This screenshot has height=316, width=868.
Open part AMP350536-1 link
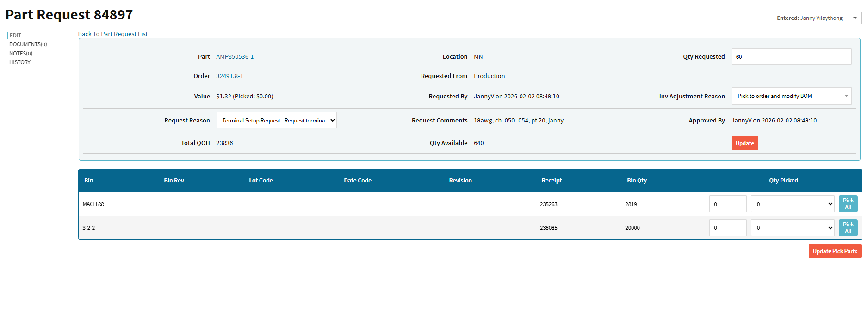(235, 57)
